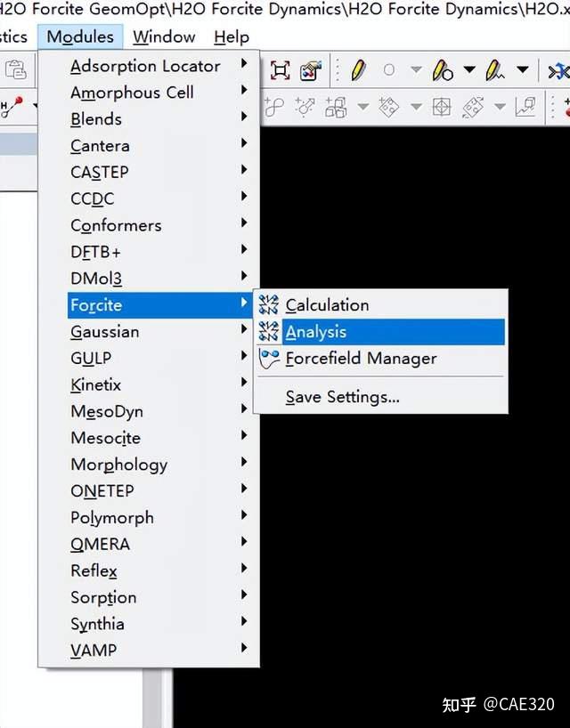Open Forcefield Manager from submenu
The height and width of the screenshot is (728, 570).
point(380,359)
